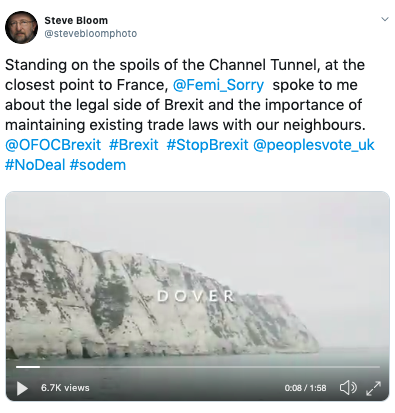Open the @stevebloomphoto handle
Image resolution: width=395 pixels, height=413 pixels.
(x=91, y=34)
